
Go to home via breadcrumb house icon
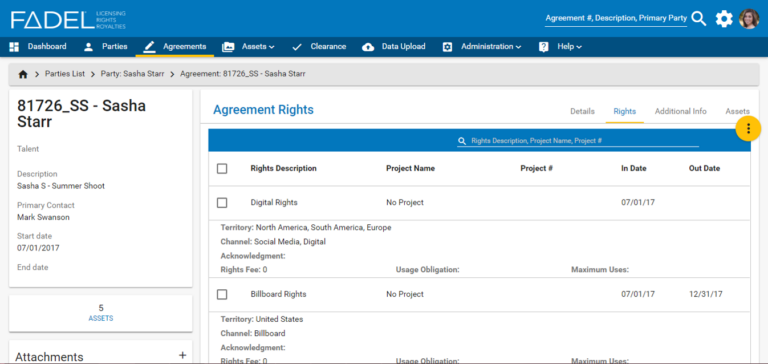(x=23, y=74)
